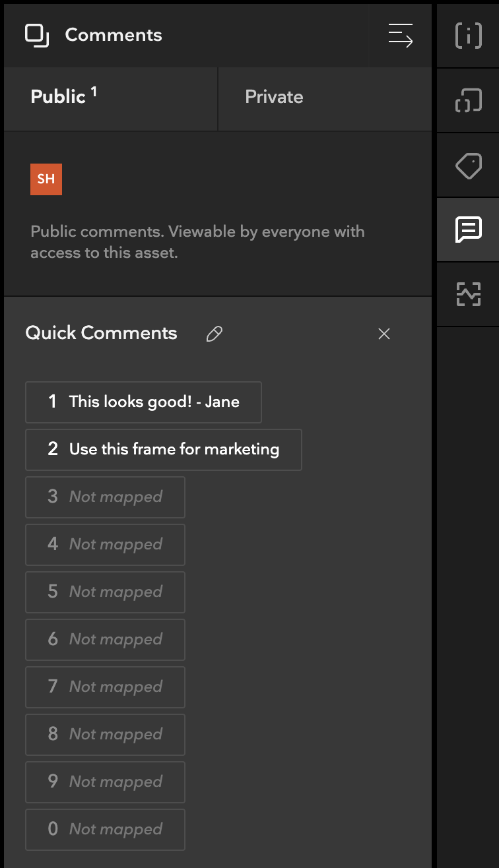Collapse the Comments panel with arrow icon
Viewport: 499px width, 868px height.
(x=400, y=35)
